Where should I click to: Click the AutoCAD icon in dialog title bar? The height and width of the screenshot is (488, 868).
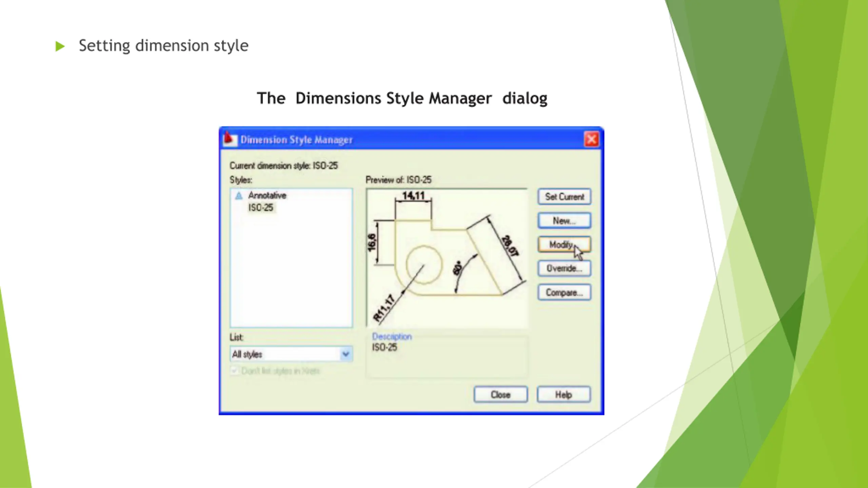click(x=230, y=139)
